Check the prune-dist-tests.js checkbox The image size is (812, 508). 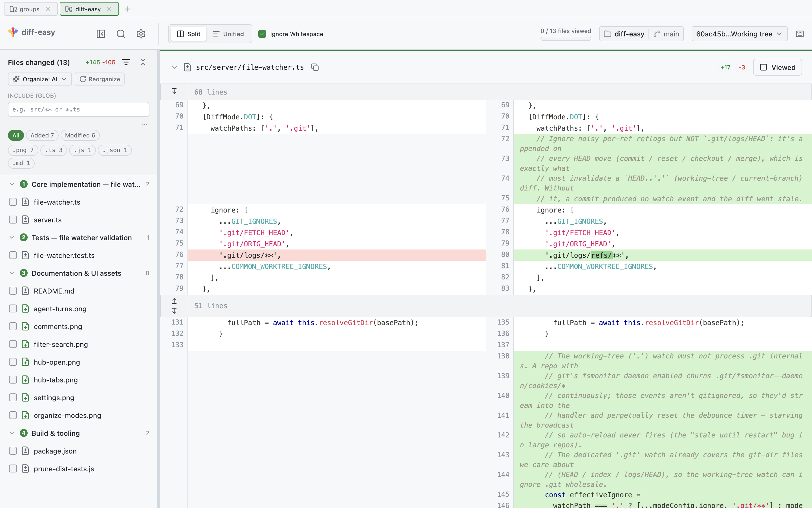coord(13,469)
